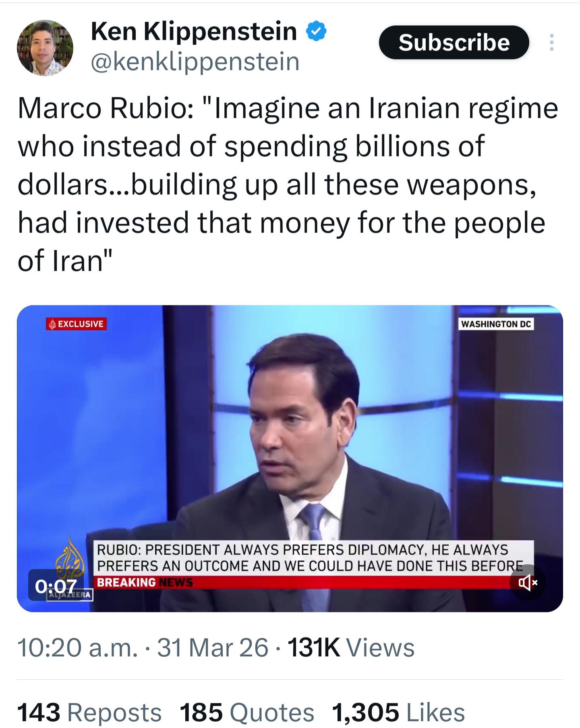The image size is (580, 728).
Task: Open the @kenklippenstein handle link
Action: [195, 62]
